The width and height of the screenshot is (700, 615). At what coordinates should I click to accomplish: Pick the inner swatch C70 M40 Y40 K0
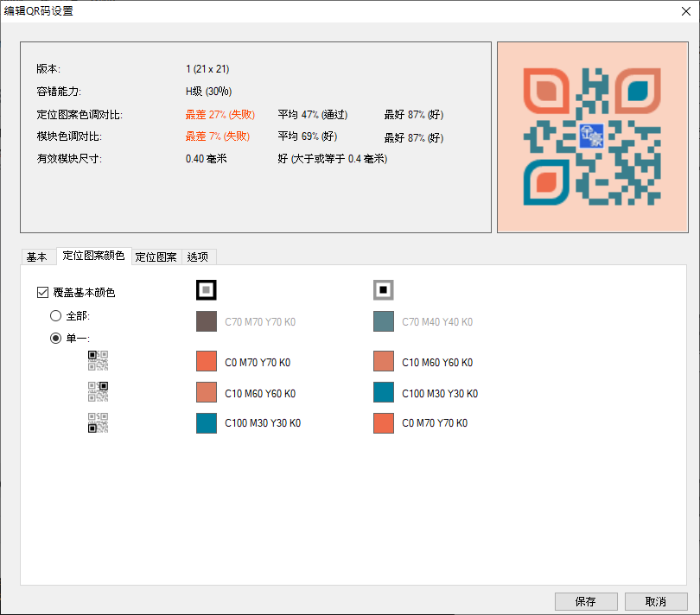tap(384, 321)
